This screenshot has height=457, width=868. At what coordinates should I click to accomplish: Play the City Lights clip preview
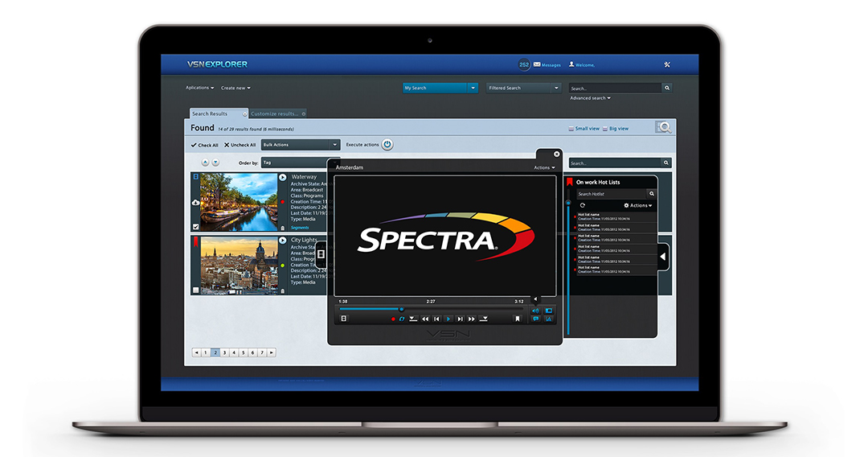click(x=283, y=241)
